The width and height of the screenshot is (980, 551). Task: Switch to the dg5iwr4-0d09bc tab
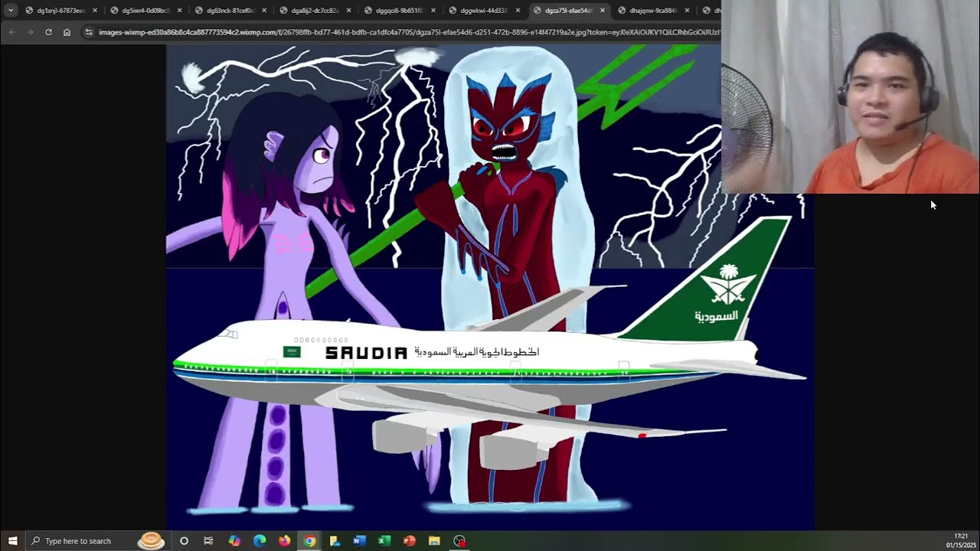[145, 11]
